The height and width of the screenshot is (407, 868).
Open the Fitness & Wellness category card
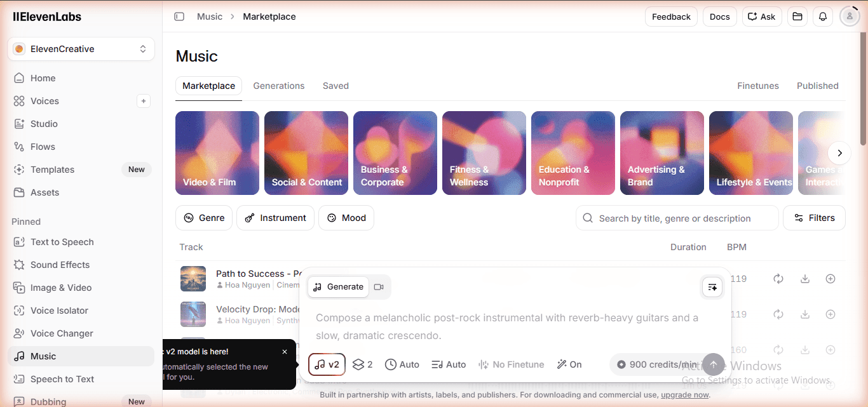[484, 153]
